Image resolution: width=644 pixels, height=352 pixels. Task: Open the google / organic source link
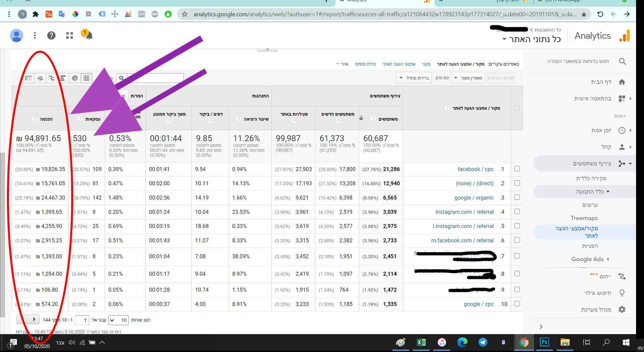[x=474, y=198]
